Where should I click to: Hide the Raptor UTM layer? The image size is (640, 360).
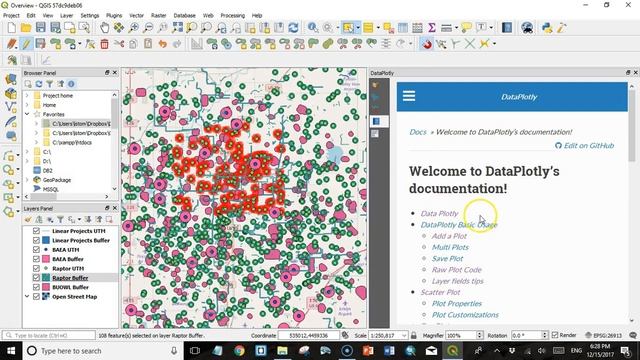(x=36, y=269)
